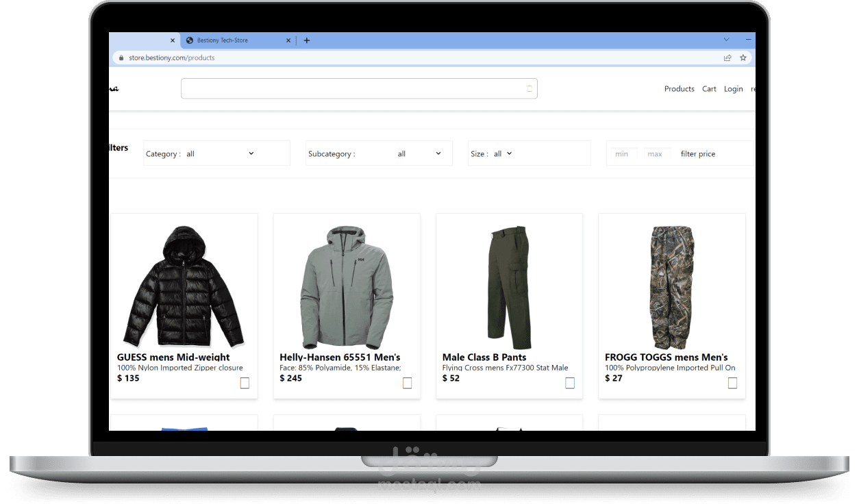Expand the Subcategory dropdown
Screen dimensions: 859x504
[x=438, y=153]
